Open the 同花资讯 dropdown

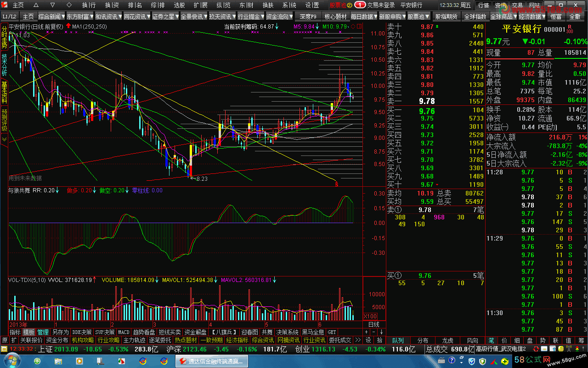(x=137, y=17)
